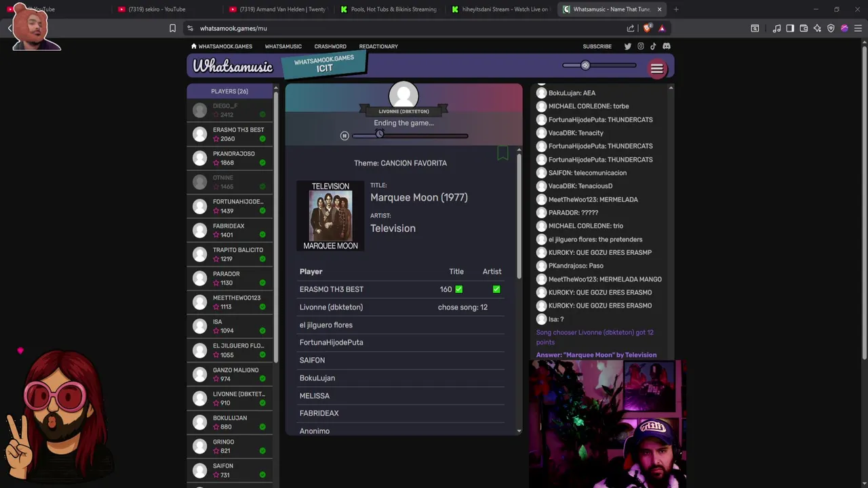Open Brave Rewards triangle icon
Viewport: 868px width, 488px height.
(662, 28)
